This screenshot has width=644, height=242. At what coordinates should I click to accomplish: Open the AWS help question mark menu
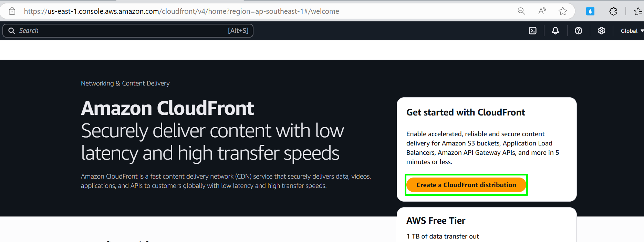pos(578,31)
